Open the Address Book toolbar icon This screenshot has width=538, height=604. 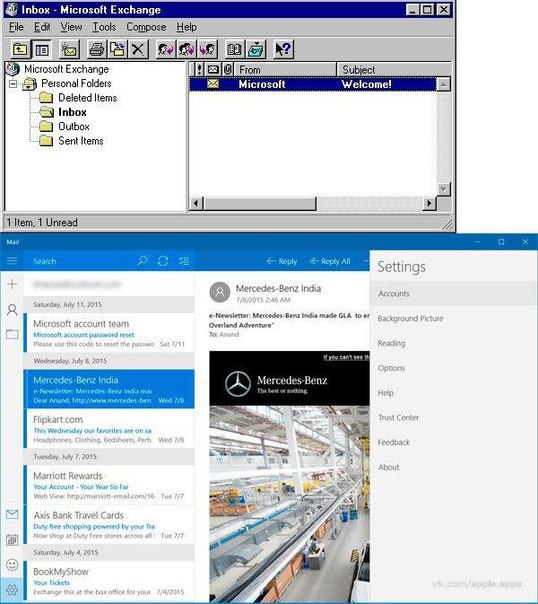(x=235, y=49)
